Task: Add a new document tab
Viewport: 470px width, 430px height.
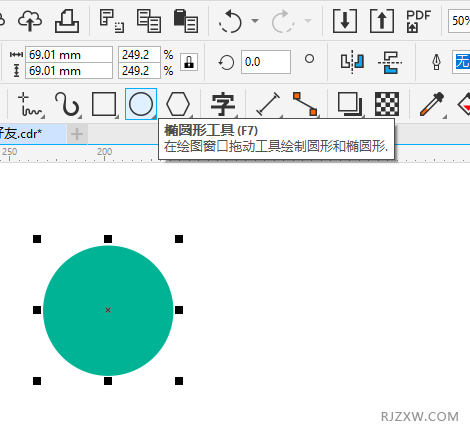Action: point(77,134)
